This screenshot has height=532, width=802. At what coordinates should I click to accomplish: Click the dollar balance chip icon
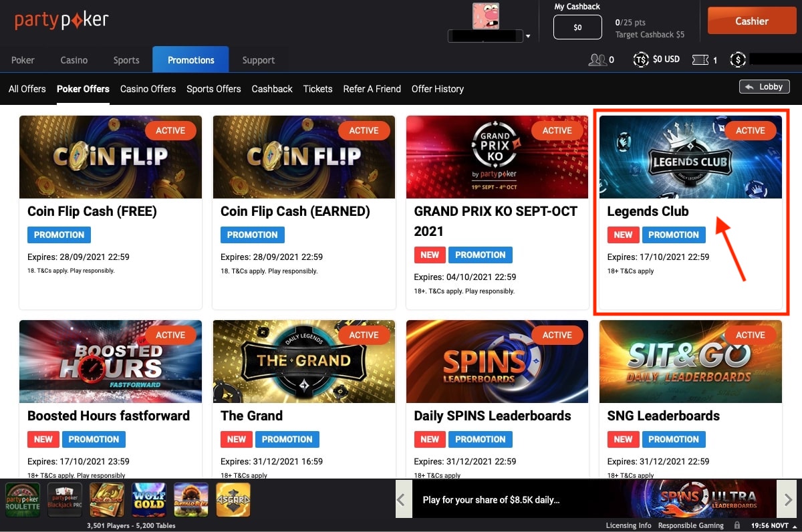tap(738, 59)
